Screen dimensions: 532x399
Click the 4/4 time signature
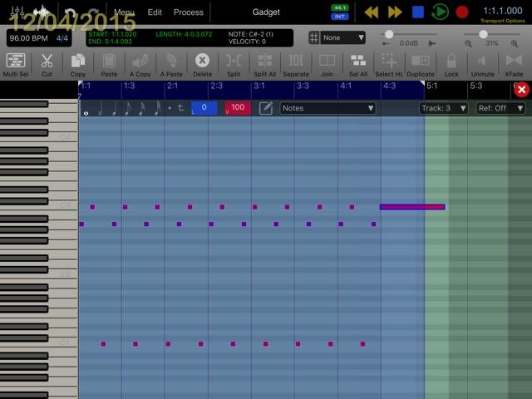coord(62,38)
